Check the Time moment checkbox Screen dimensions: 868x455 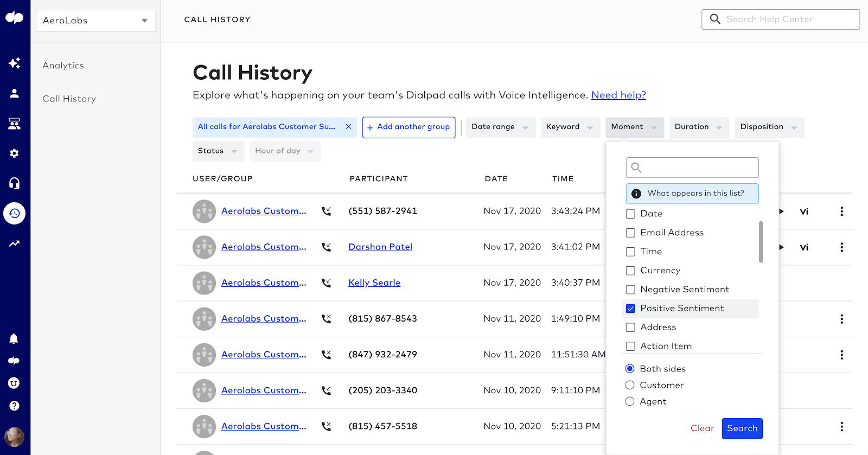(630, 252)
